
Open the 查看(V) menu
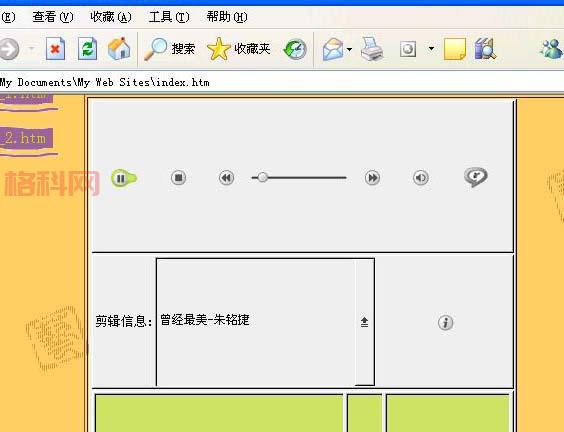53,17
